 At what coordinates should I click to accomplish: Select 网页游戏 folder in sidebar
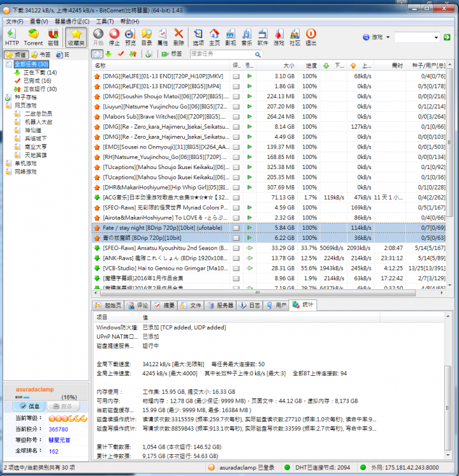25,105
